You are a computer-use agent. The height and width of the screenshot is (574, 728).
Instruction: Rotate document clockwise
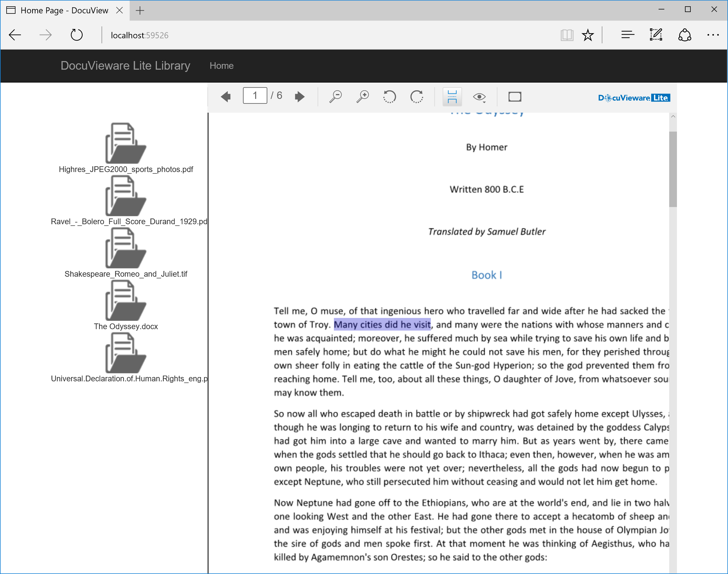[416, 97]
